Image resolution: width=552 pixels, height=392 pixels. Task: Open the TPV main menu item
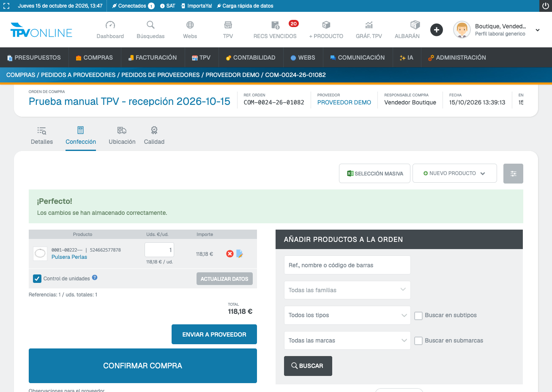pos(201,58)
